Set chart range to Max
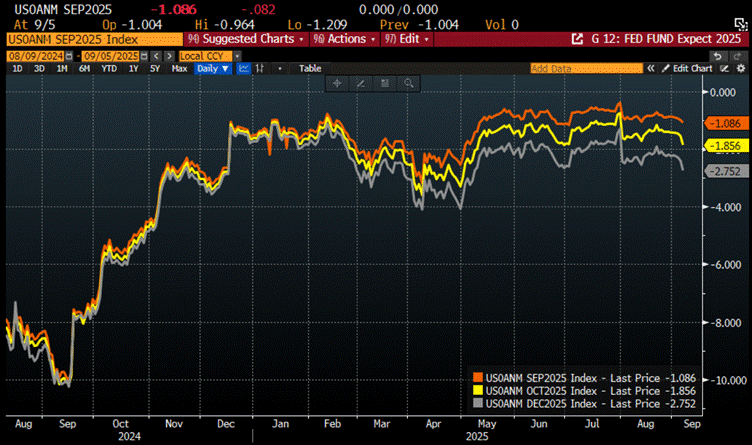Screen dimensions: 752x445 pos(179,69)
